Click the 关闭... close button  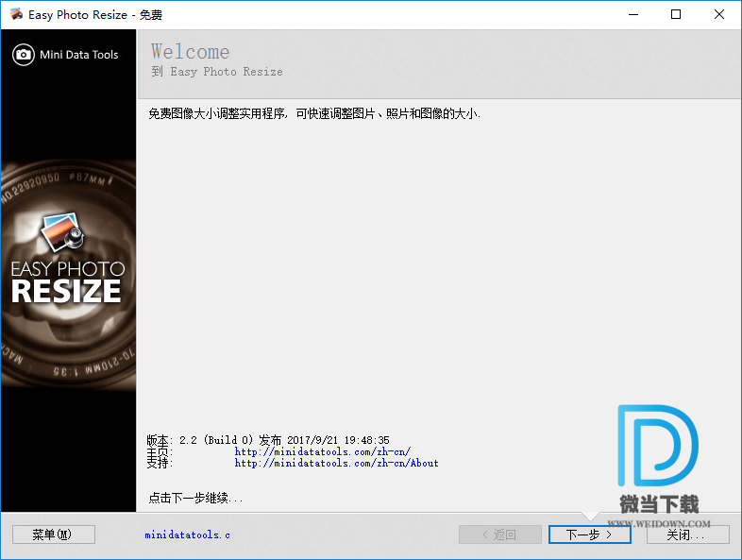pos(687,535)
